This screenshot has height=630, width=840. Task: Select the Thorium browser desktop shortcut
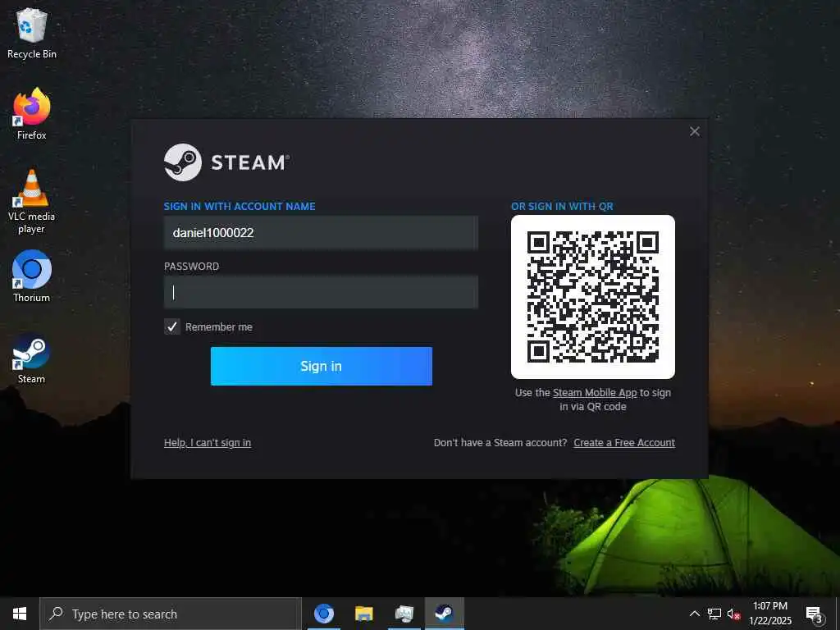point(32,276)
